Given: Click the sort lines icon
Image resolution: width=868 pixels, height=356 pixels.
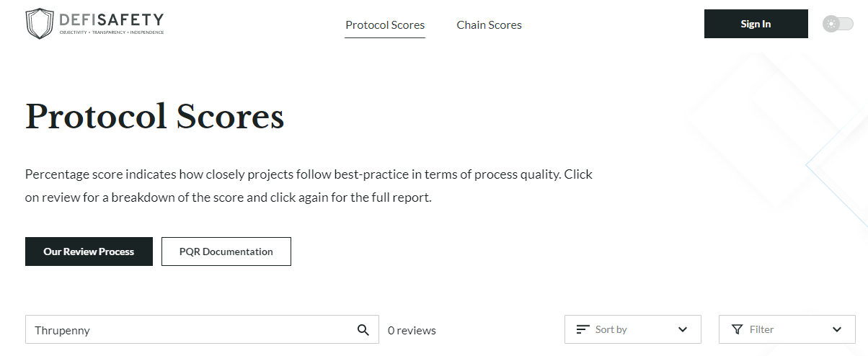Looking at the screenshot, I should click(583, 329).
